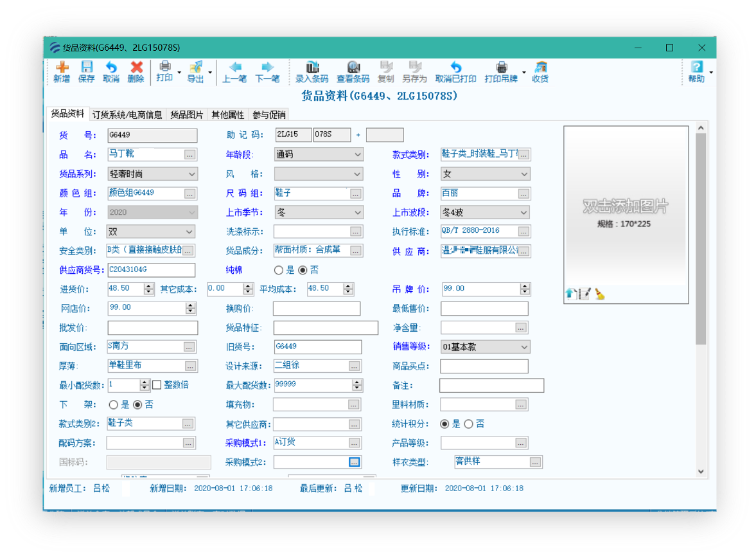Image resolution: width=756 pixels, height=558 pixels.
Task: Expand the 货品系列 dropdown showing 轻奢时尚
Action: [191, 174]
